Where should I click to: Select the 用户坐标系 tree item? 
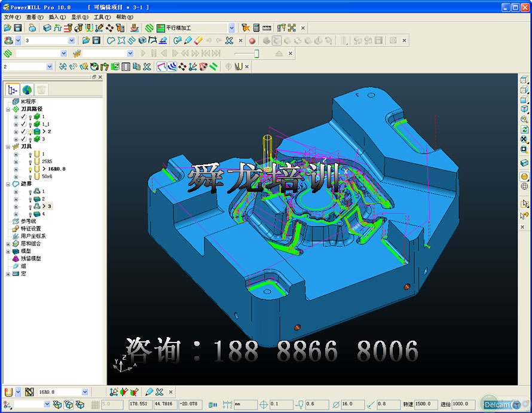(33, 236)
